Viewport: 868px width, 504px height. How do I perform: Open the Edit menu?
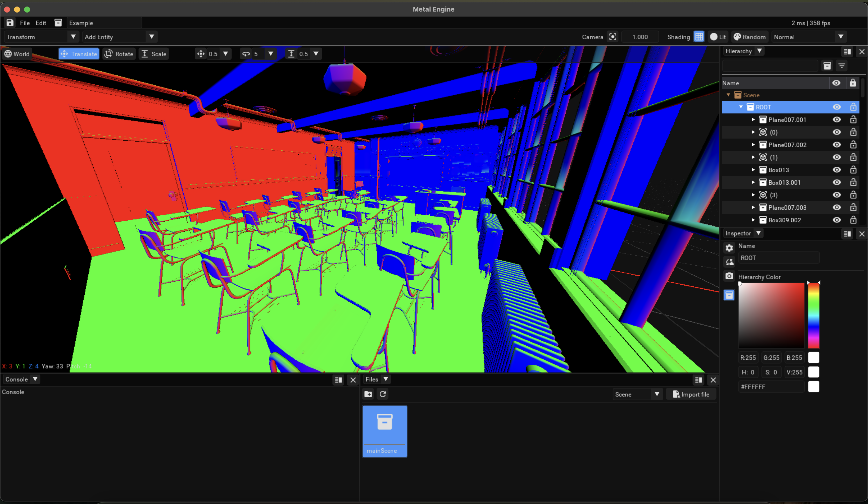(x=41, y=23)
